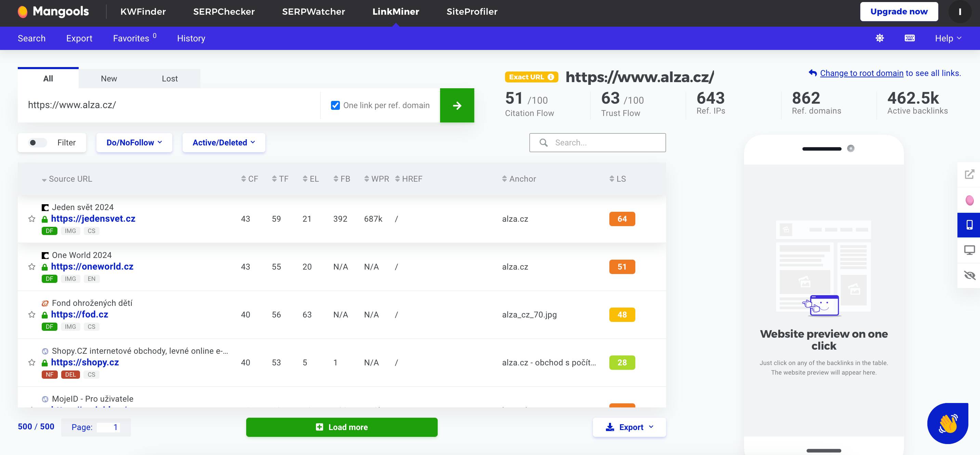Viewport: 980px width, 455px height.
Task: Select the All tab
Action: [48, 78]
